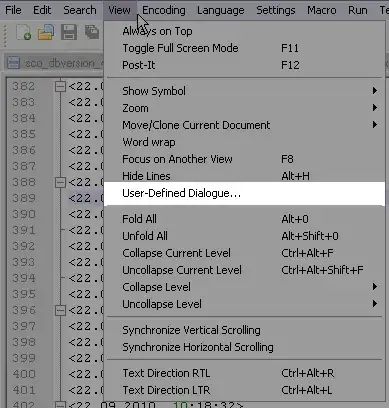Open the Language menu
The height and width of the screenshot is (408, 389).
coord(220,10)
